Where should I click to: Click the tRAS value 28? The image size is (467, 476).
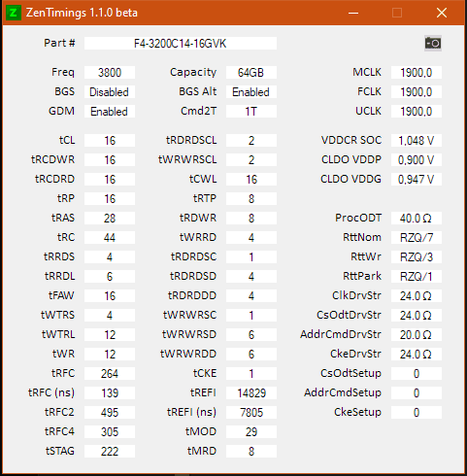click(x=110, y=218)
